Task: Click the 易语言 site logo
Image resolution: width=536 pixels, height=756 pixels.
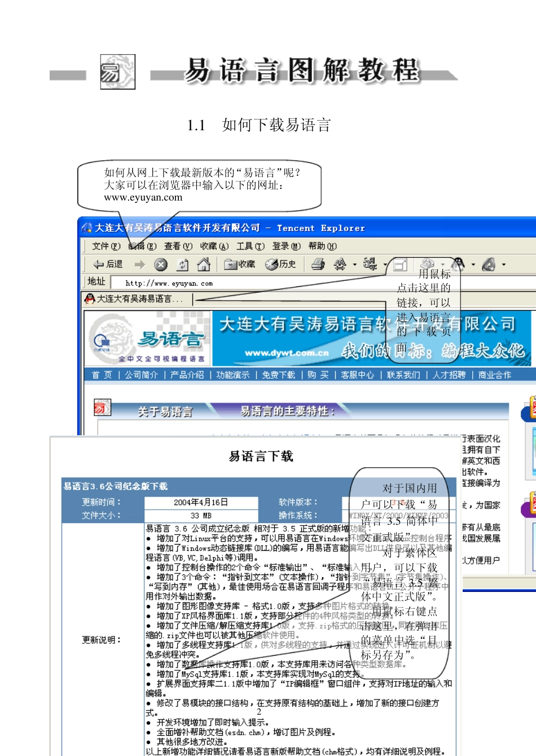Action: click(148, 339)
